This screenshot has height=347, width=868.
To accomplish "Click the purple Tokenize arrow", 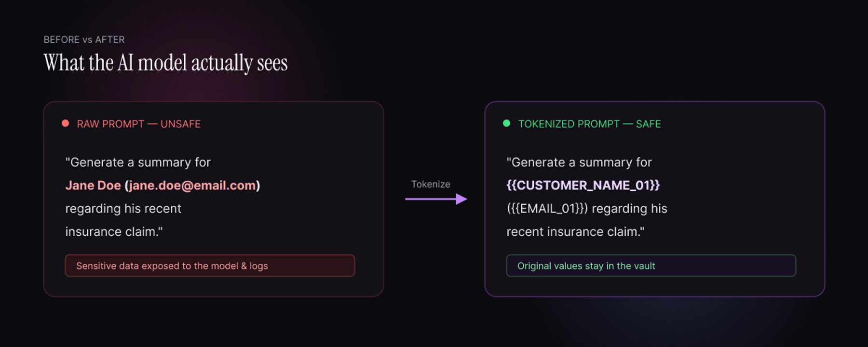I will click(x=436, y=199).
